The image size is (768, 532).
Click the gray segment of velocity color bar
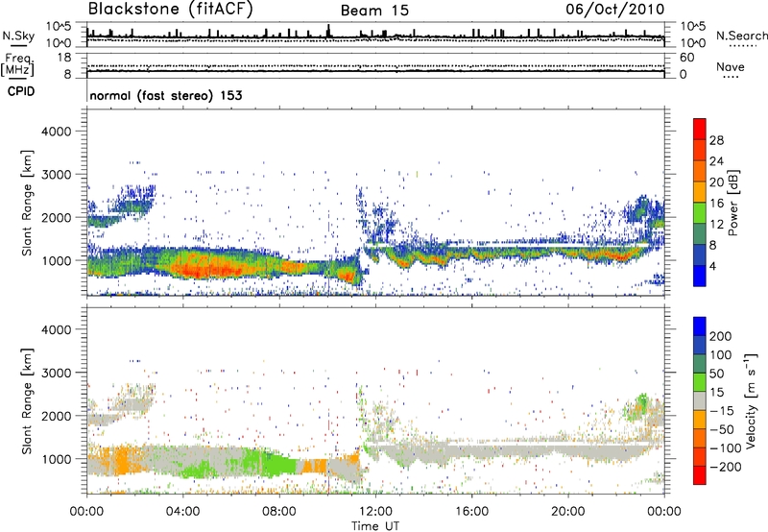click(700, 400)
